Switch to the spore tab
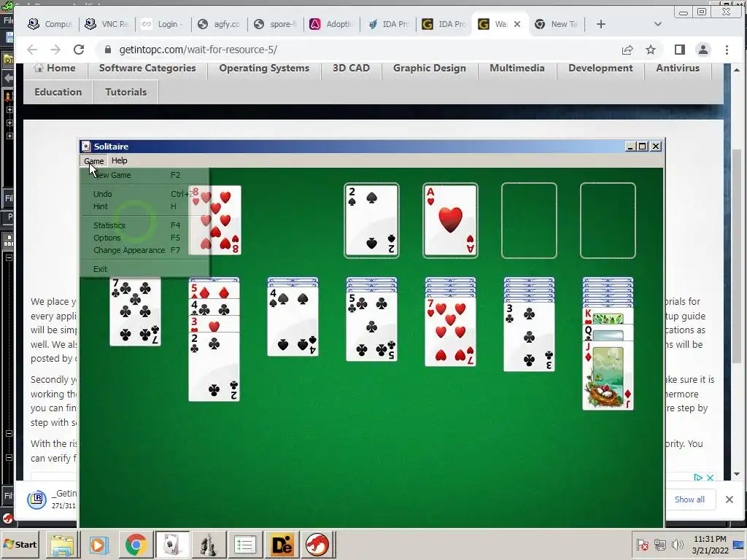 [276, 24]
